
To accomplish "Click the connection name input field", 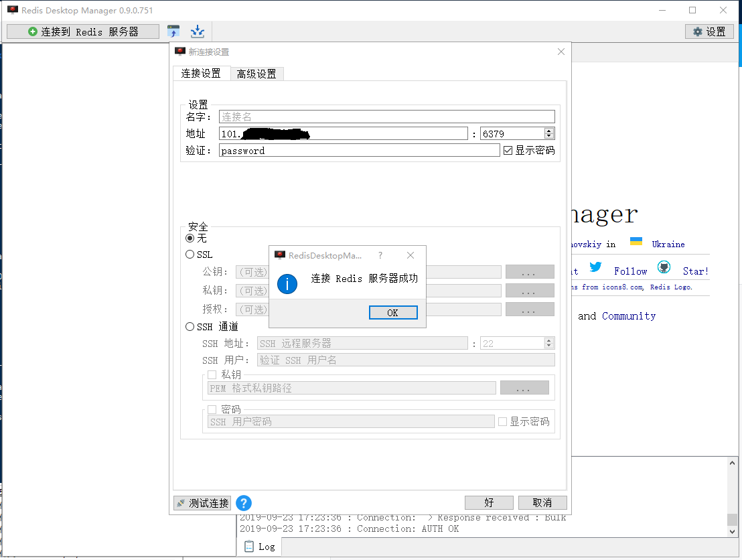I will coord(386,117).
